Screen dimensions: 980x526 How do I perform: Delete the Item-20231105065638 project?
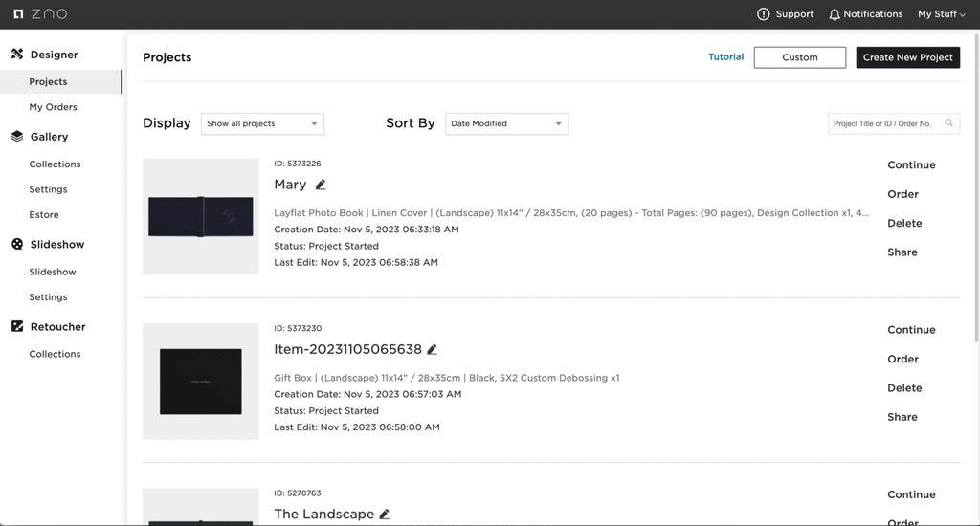pyautogui.click(x=904, y=388)
